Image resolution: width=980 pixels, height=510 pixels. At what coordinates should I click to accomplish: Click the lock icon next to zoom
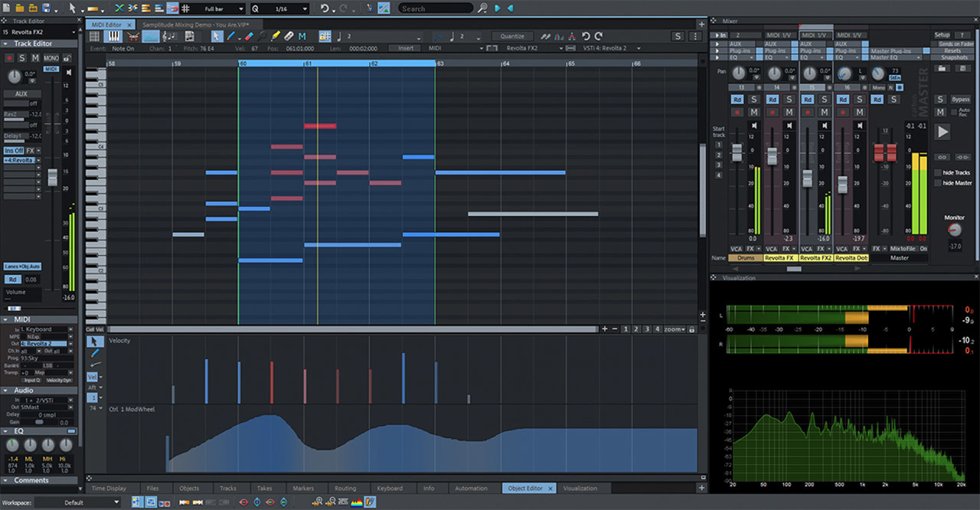pyautogui.click(x=691, y=329)
